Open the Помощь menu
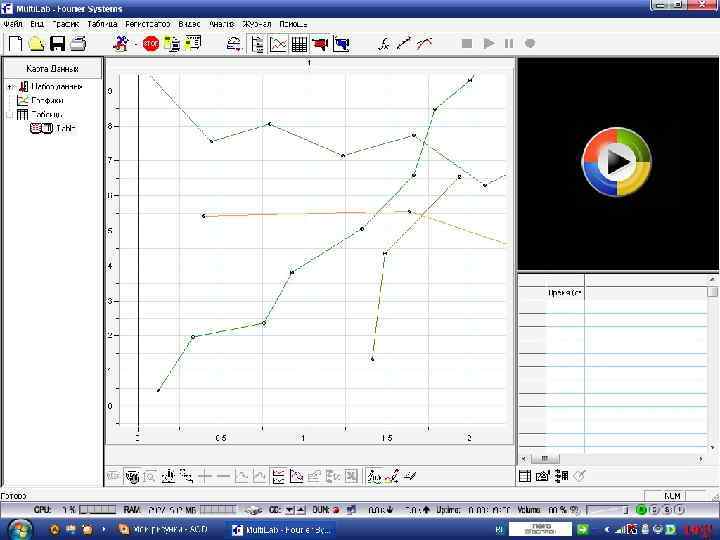The height and width of the screenshot is (540, 720). tap(292, 24)
